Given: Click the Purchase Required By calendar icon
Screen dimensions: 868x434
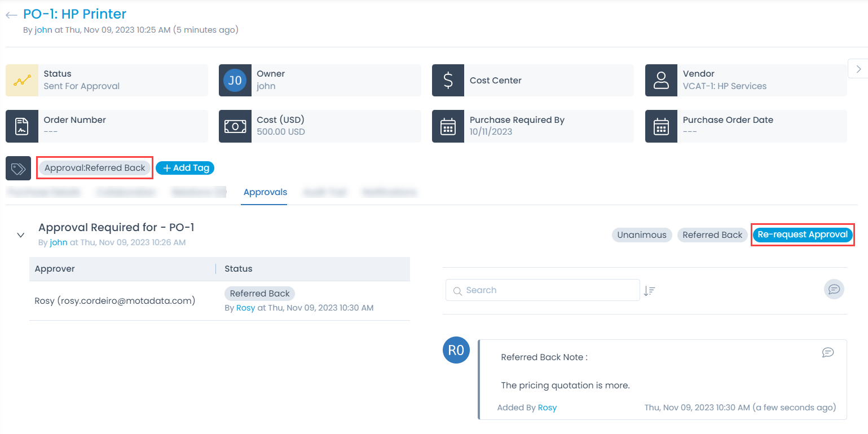Looking at the screenshot, I should click(x=448, y=126).
